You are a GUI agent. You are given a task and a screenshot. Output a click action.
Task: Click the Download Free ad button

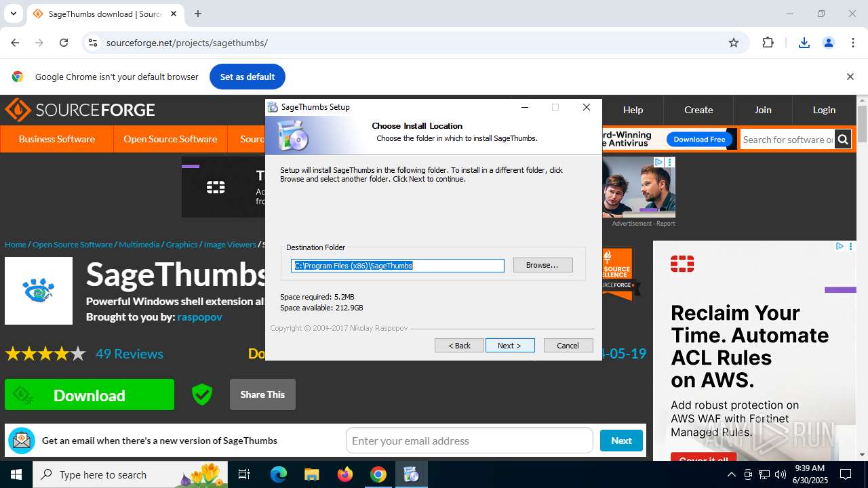click(x=699, y=139)
